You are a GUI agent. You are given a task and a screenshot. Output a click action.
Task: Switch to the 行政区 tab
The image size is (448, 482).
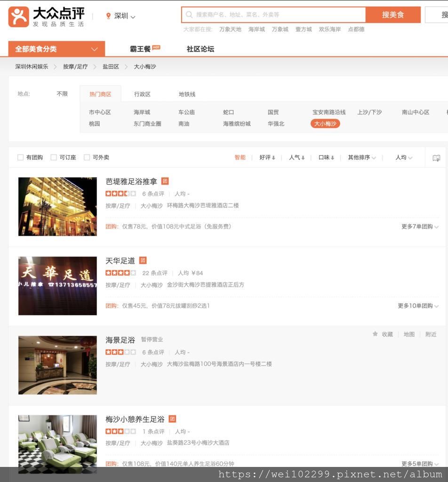pos(142,94)
